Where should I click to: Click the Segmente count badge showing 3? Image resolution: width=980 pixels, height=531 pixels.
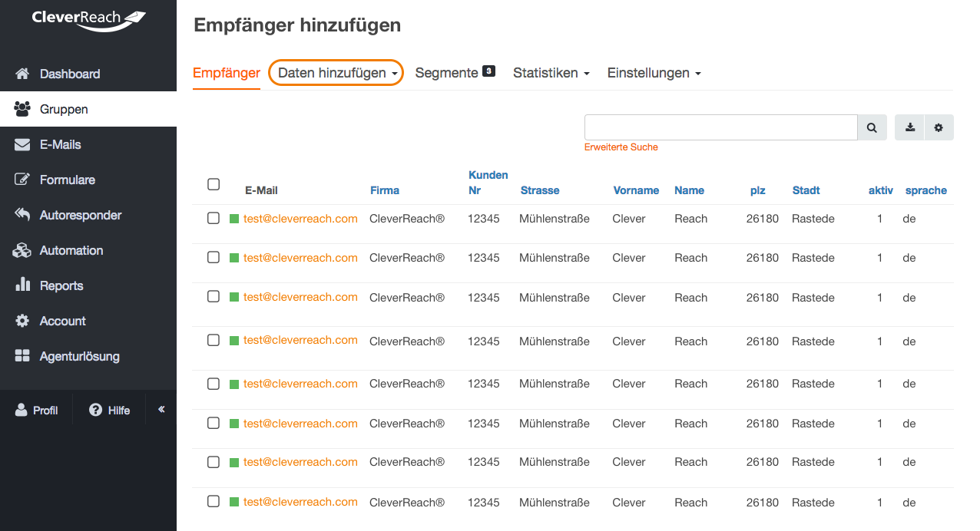point(488,71)
